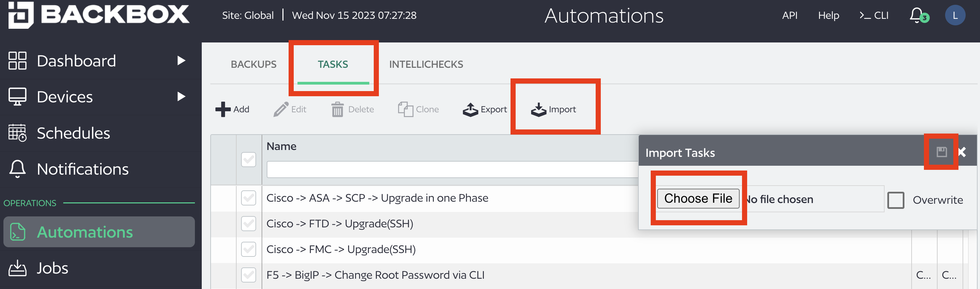This screenshot has height=289, width=980.
Task: Open Schedules from the sidebar
Action: (73, 133)
